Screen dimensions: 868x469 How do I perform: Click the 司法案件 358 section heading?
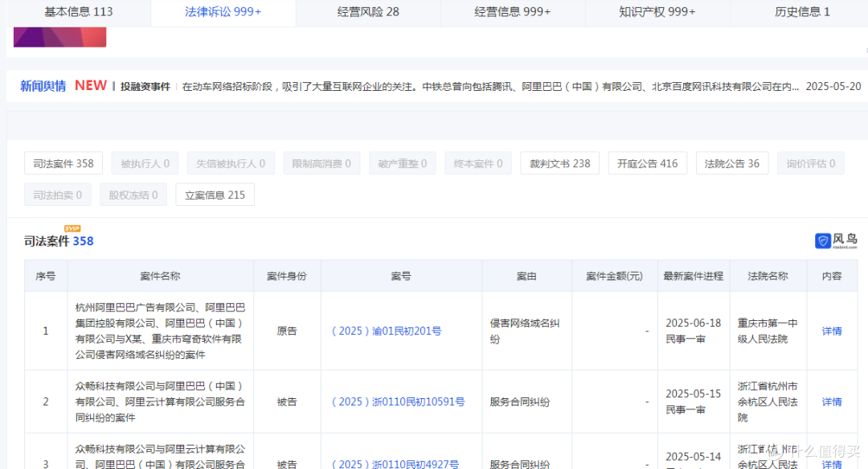[59, 241]
